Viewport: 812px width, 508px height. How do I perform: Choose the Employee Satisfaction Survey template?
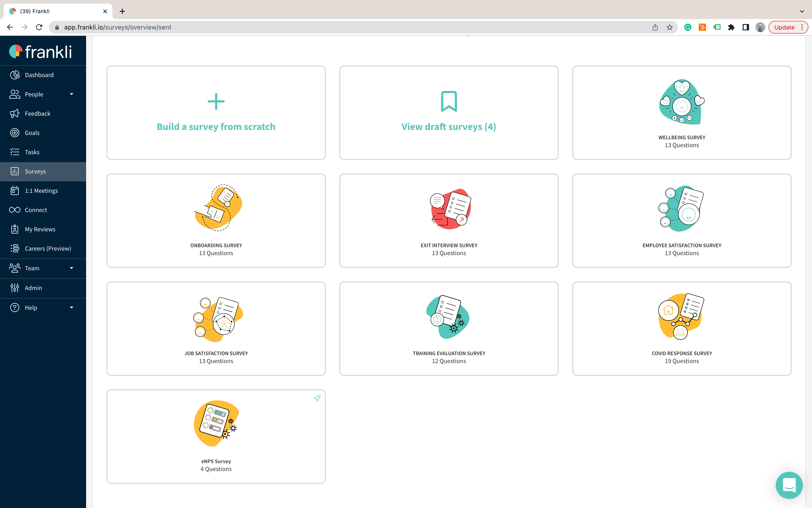coord(682,220)
